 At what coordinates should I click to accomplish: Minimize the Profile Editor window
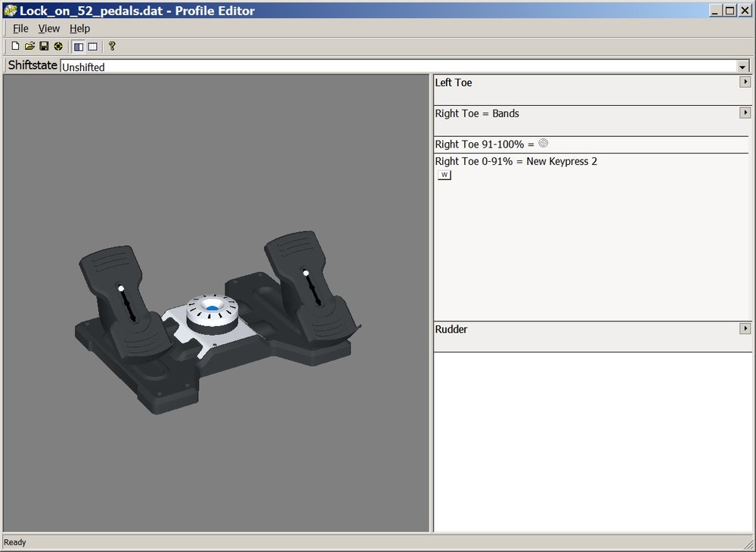pyautogui.click(x=715, y=11)
